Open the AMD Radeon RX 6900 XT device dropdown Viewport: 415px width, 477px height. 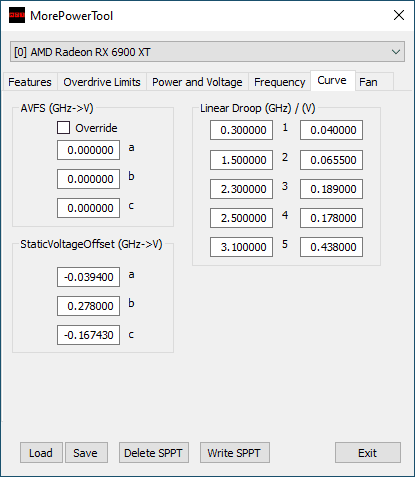pos(207,52)
